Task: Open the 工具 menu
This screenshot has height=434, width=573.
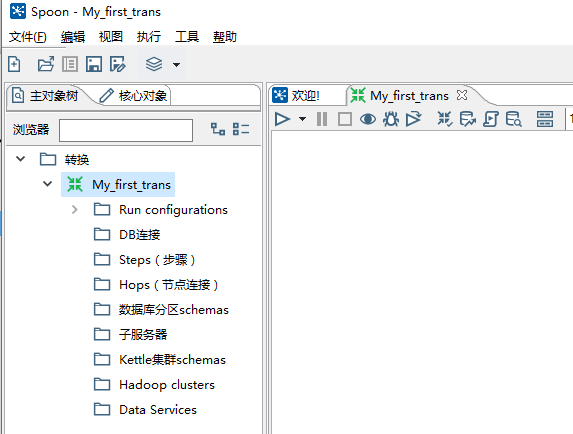Action: (x=187, y=37)
